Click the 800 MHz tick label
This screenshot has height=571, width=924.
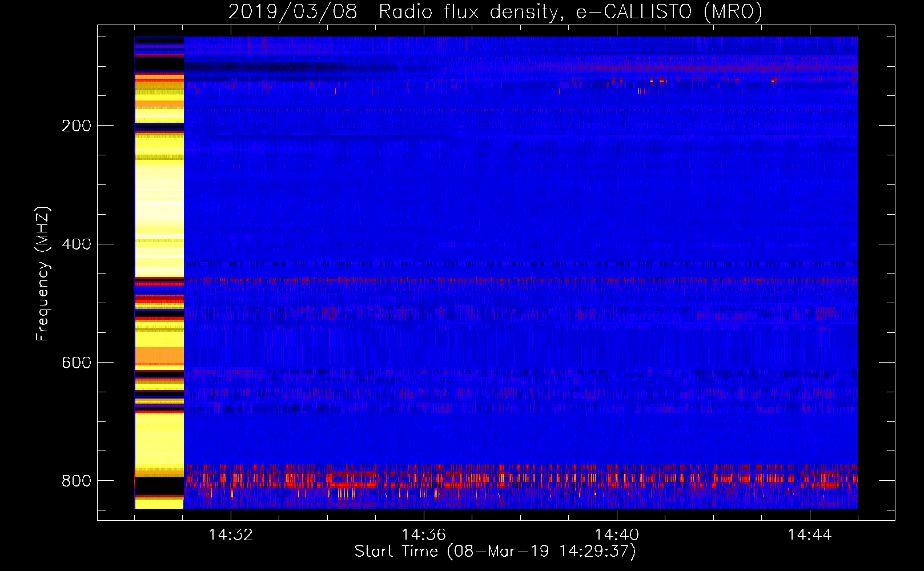[x=77, y=481]
